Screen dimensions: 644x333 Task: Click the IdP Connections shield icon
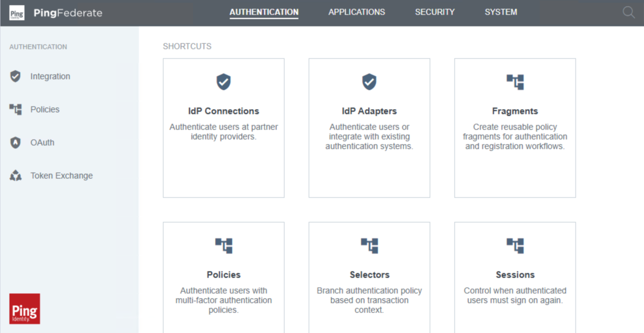click(223, 82)
